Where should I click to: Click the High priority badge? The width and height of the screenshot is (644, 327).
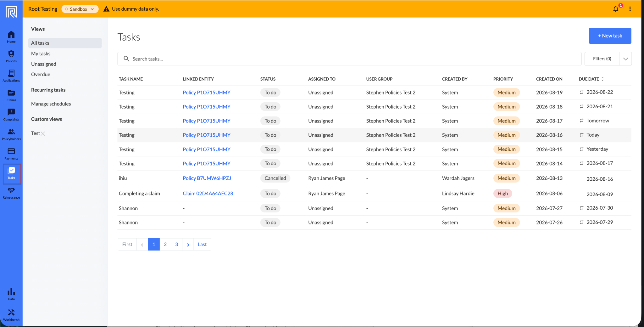click(502, 194)
